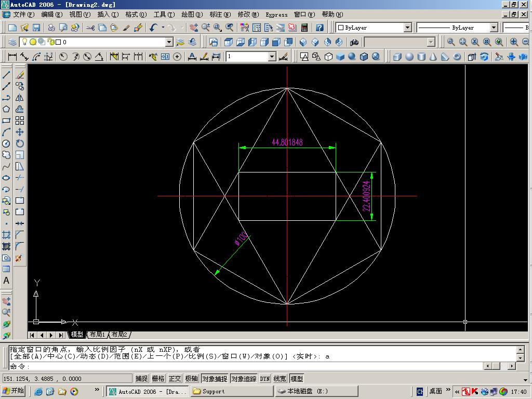
Task: Open the 编辑(E) menu
Action: tap(52, 15)
